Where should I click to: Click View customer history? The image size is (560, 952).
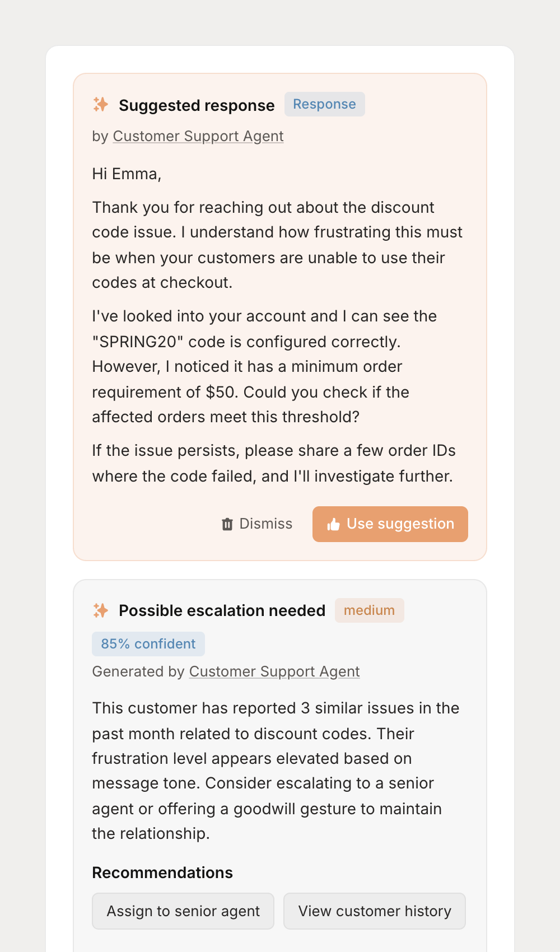(374, 911)
